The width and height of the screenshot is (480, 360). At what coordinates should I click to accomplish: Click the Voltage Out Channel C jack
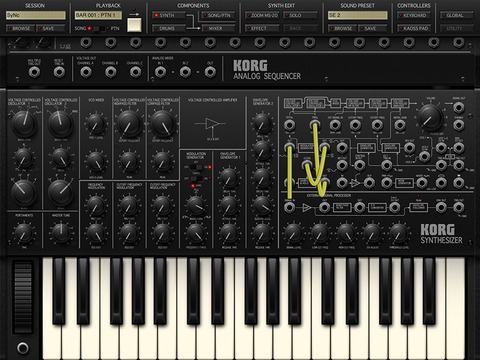[135, 72]
